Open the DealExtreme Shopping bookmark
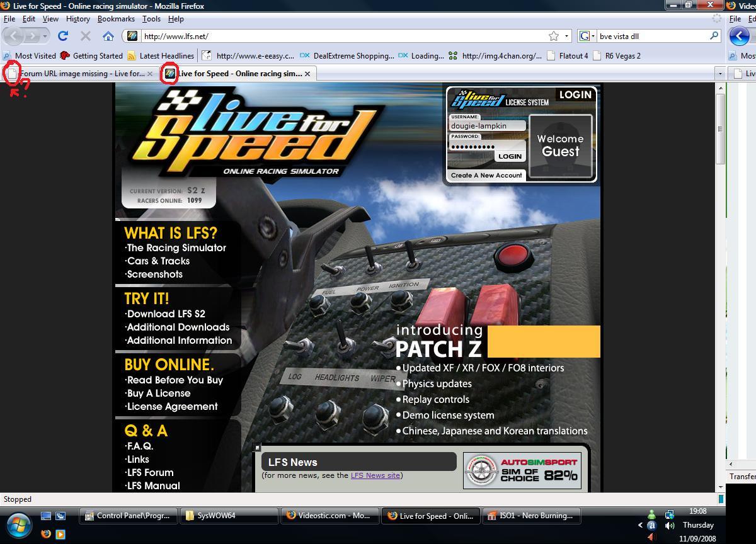This screenshot has width=756, height=544. tap(347, 55)
